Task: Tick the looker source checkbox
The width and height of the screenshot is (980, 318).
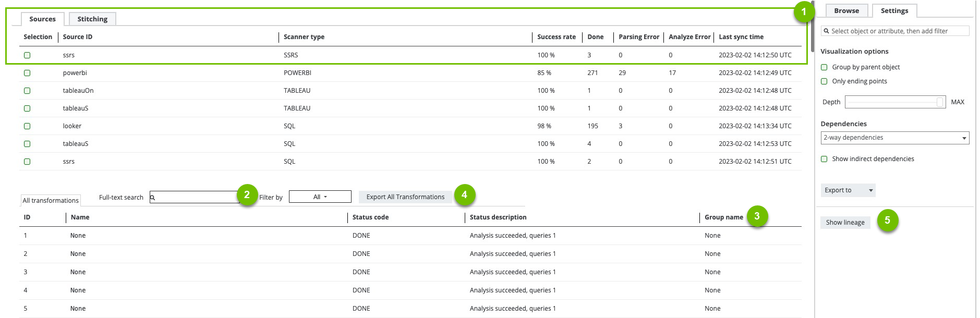Action: click(27, 126)
